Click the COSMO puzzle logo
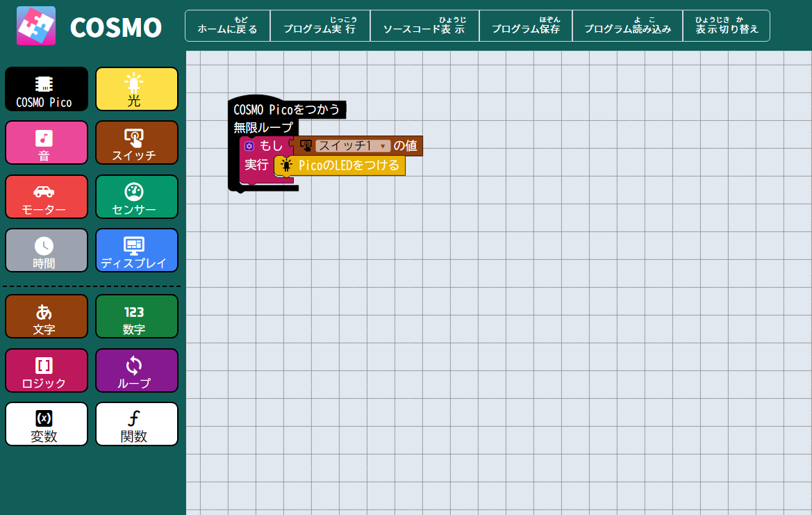 [x=35, y=26]
